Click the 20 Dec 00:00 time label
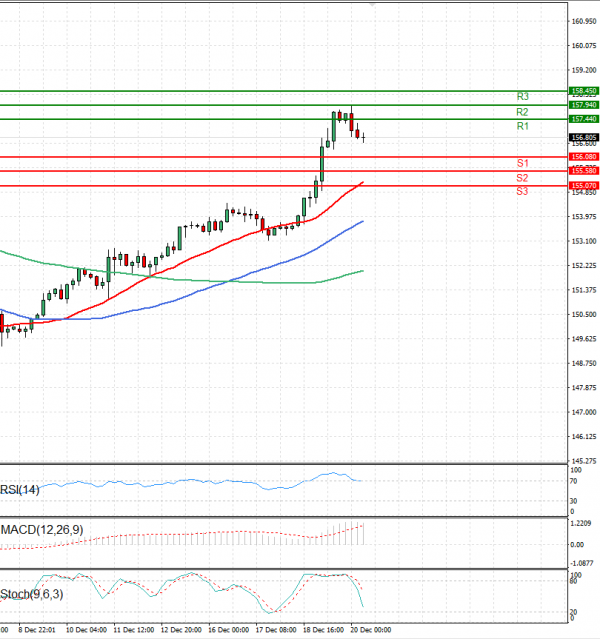The height and width of the screenshot is (639, 600). [371, 630]
